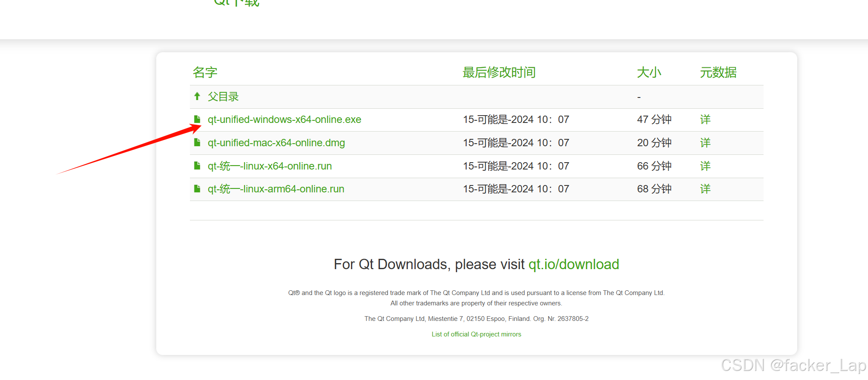Visit the qt.io/download link
The height and width of the screenshot is (380, 868).
(574, 264)
